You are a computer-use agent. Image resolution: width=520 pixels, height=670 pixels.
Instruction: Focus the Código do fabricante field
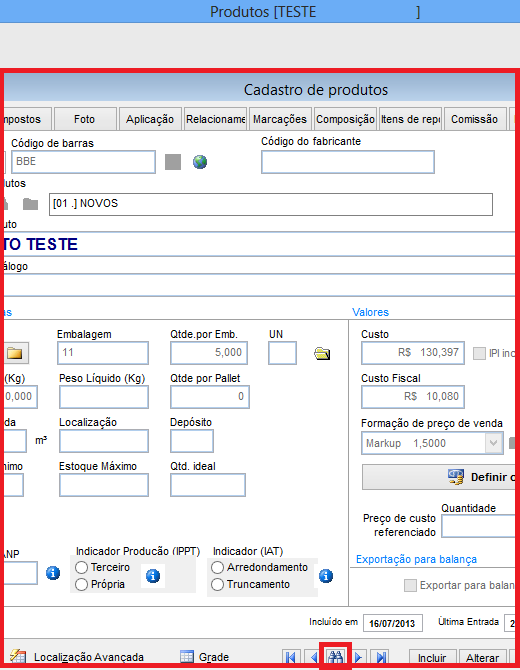coord(348,162)
